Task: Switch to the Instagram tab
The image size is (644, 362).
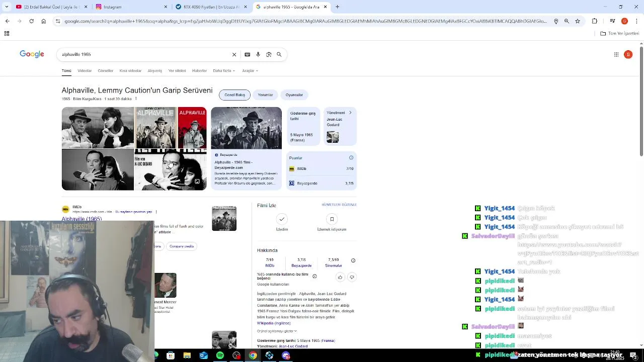Action: tap(131, 7)
